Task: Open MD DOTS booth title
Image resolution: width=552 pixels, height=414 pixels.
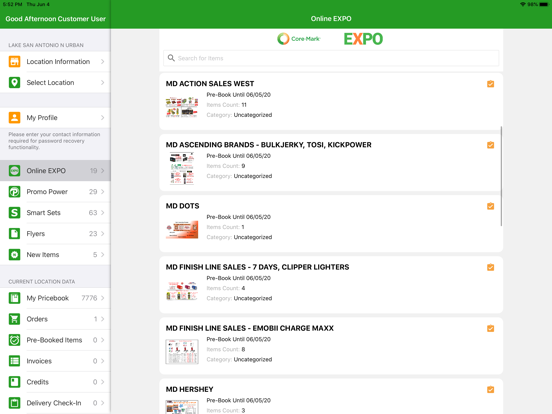Action: 182,206
